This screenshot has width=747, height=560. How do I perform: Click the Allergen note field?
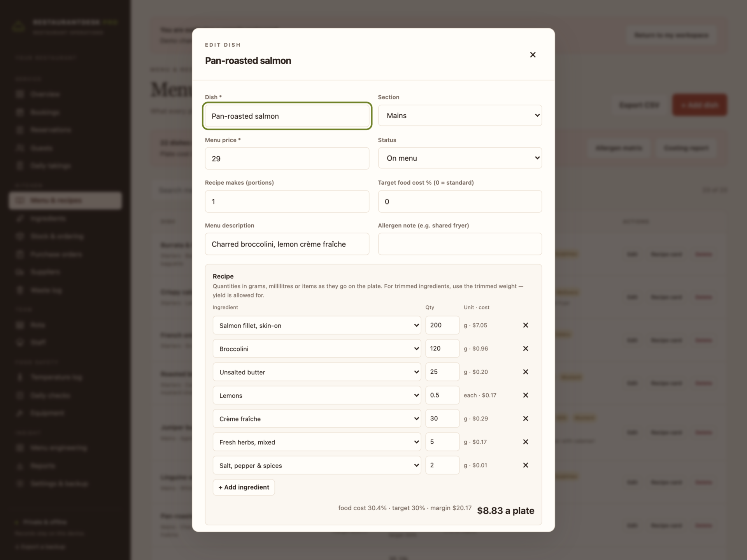(460, 244)
